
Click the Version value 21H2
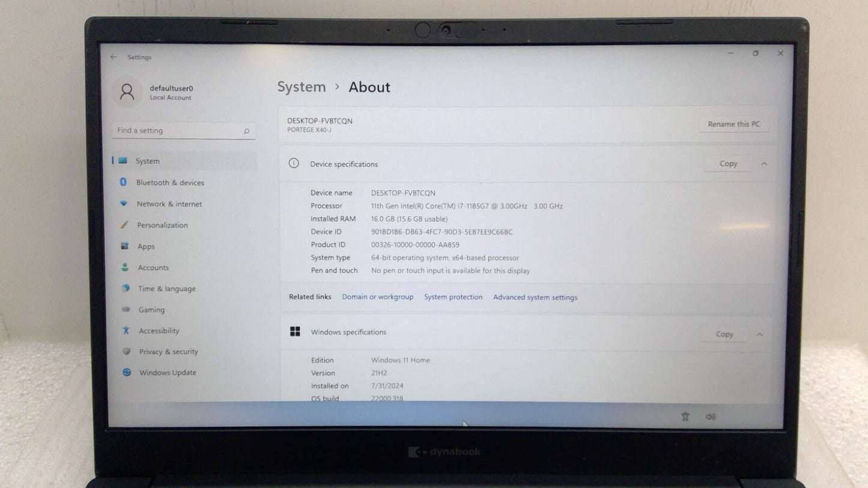tap(379, 373)
